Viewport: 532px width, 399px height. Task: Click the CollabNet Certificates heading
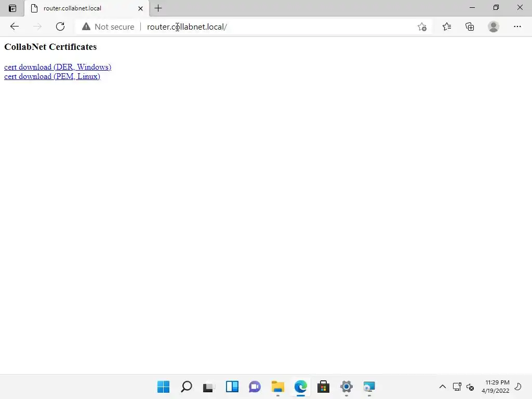(50, 47)
